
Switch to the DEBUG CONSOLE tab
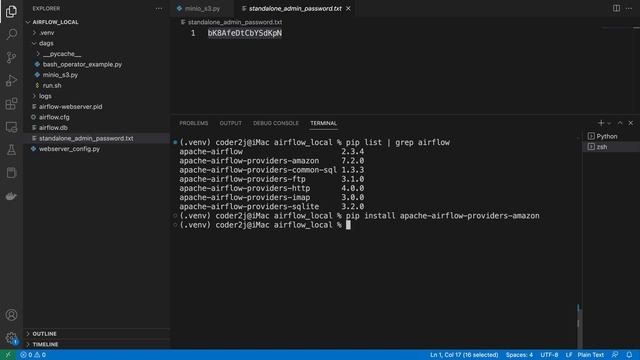[276, 123]
